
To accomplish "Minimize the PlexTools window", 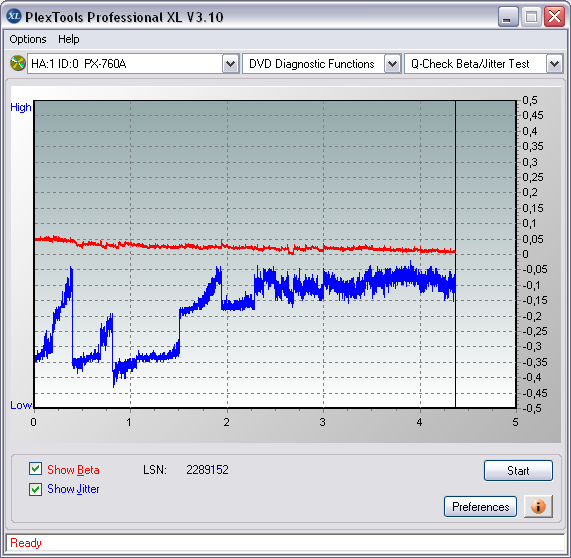I will click(508, 17).
